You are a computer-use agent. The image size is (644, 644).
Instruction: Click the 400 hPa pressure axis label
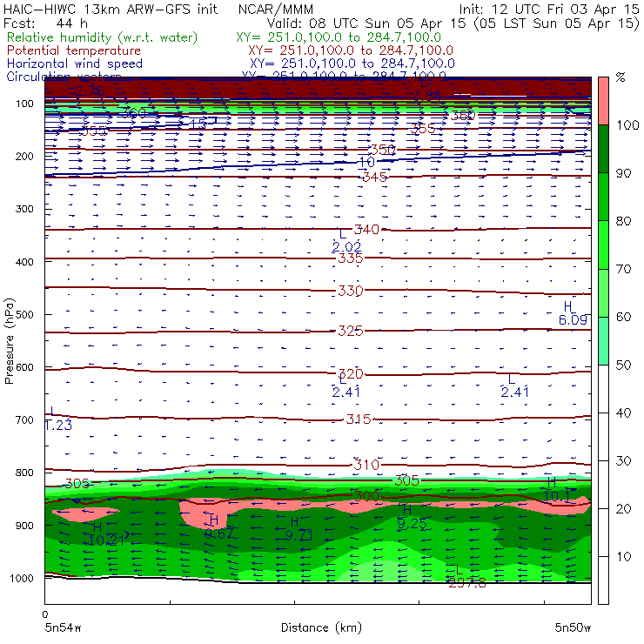(x=24, y=262)
